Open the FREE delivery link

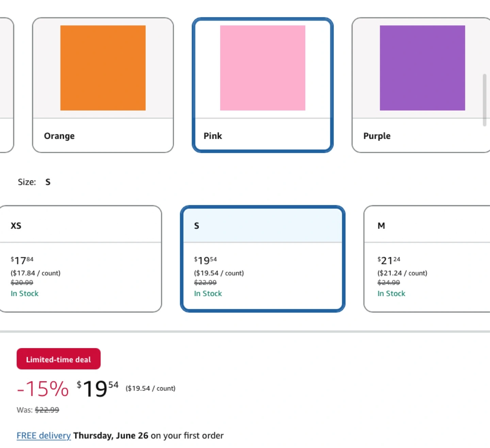tap(44, 435)
